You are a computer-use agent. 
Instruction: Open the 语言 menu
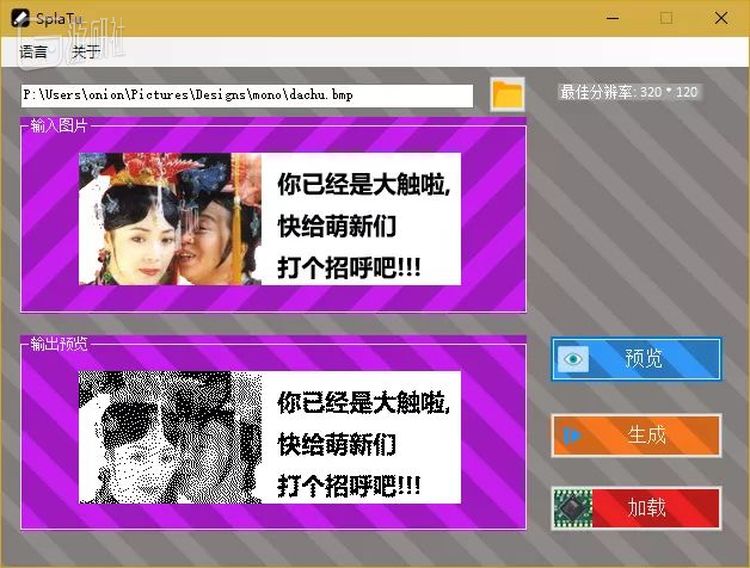[x=33, y=52]
